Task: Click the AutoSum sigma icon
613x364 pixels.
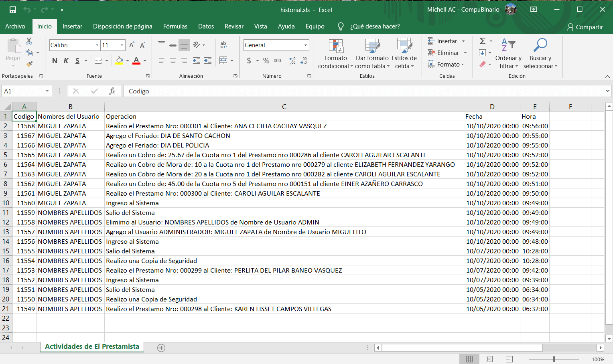Action: pos(483,41)
